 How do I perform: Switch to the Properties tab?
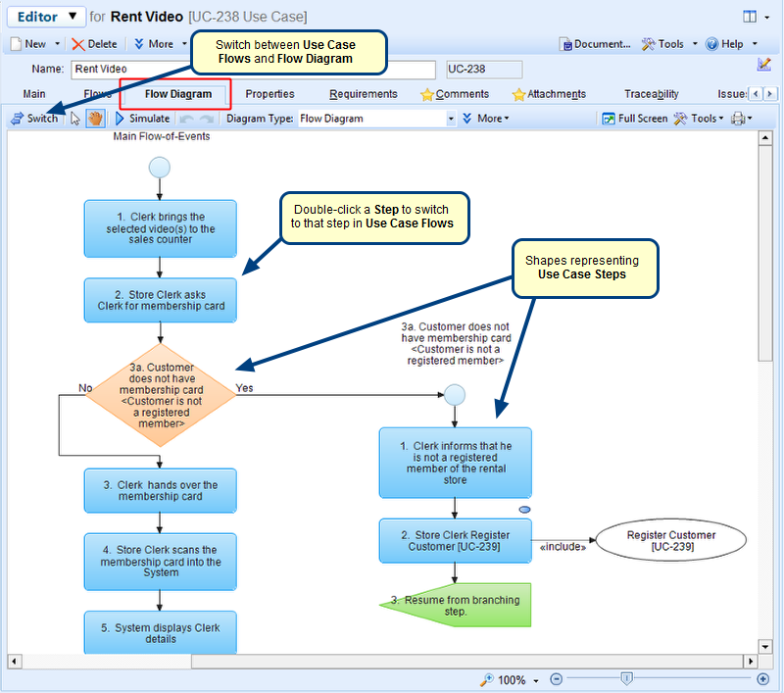click(x=269, y=94)
